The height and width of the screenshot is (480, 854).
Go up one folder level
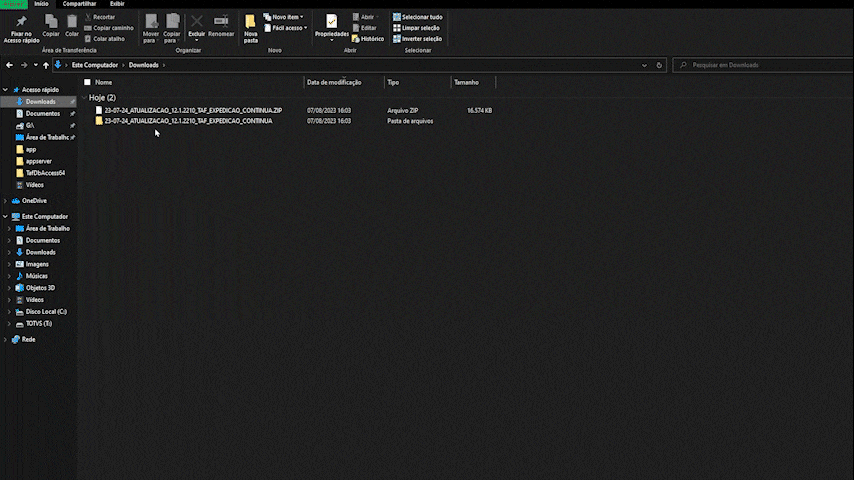46,65
